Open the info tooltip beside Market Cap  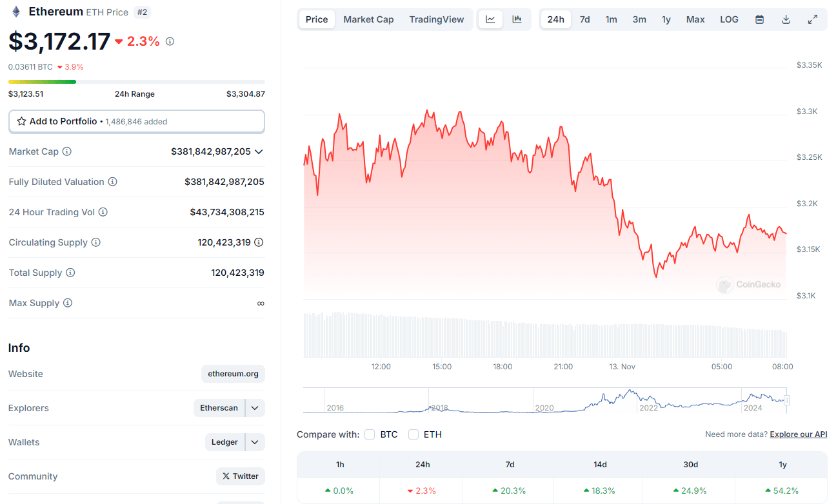[x=66, y=151]
